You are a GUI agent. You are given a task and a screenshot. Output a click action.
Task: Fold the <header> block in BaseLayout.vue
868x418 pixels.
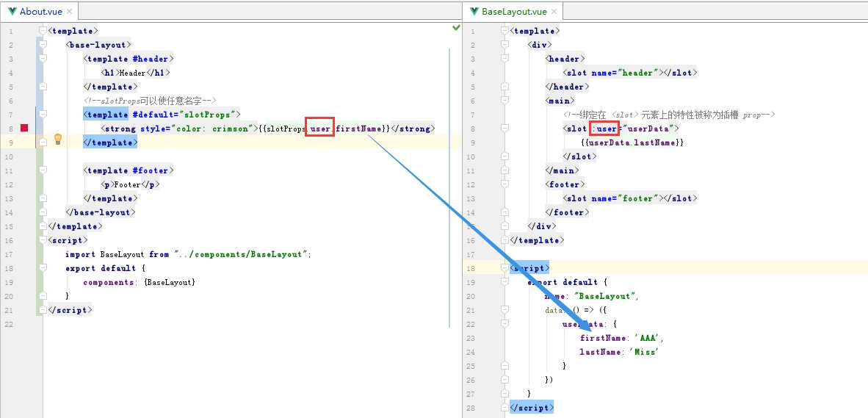click(x=504, y=59)
